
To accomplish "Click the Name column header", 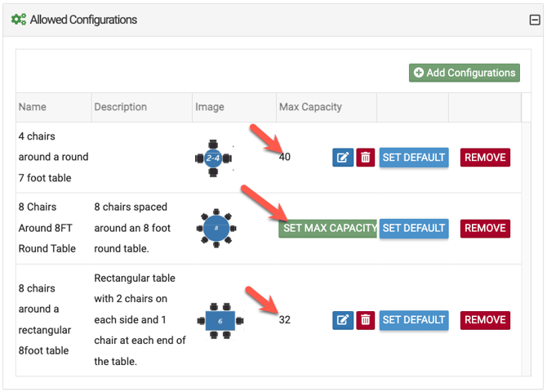I will [x=33, y=107].
